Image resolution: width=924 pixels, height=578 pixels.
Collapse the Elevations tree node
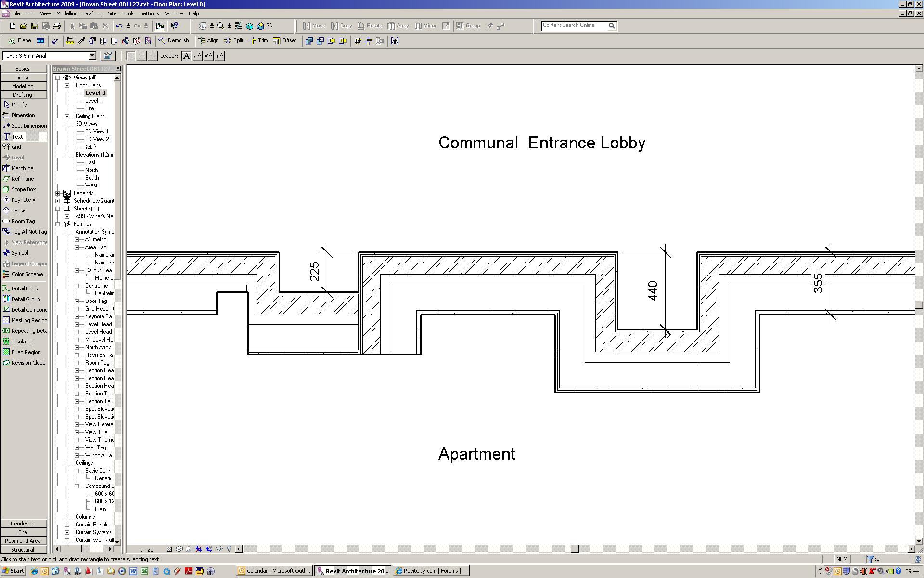click(67, 155)
